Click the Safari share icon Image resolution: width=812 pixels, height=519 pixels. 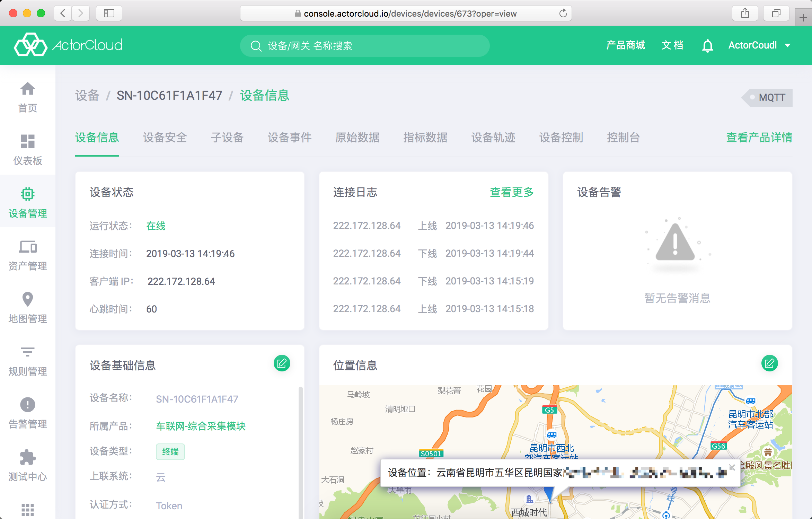(x=745, y=14)
